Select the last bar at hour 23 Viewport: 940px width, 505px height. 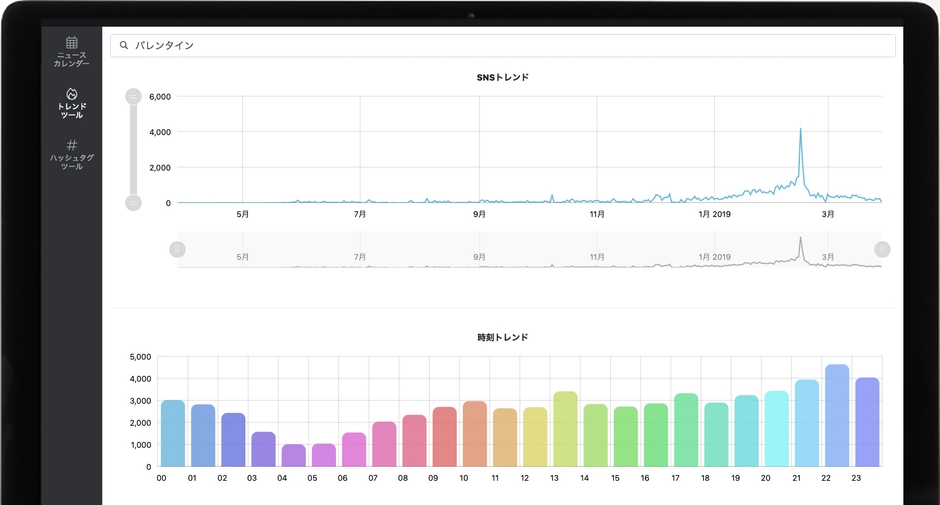click(867, 422)
